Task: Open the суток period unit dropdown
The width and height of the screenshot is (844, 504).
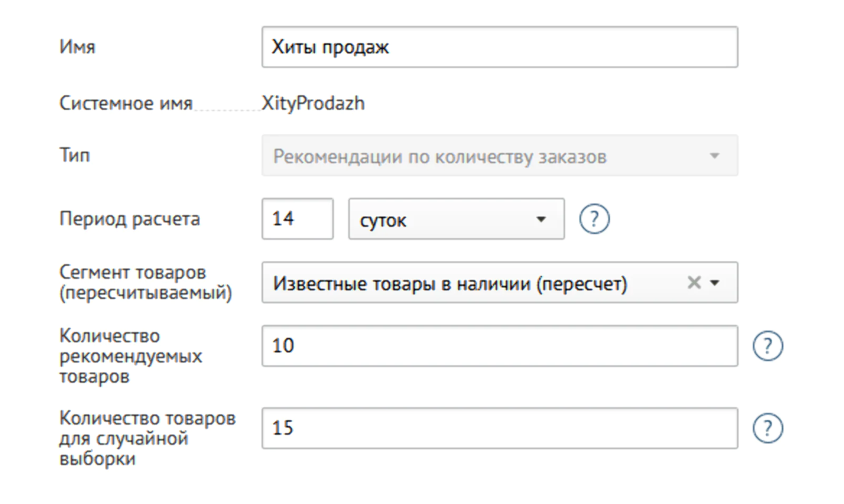Action: point(456,219)
